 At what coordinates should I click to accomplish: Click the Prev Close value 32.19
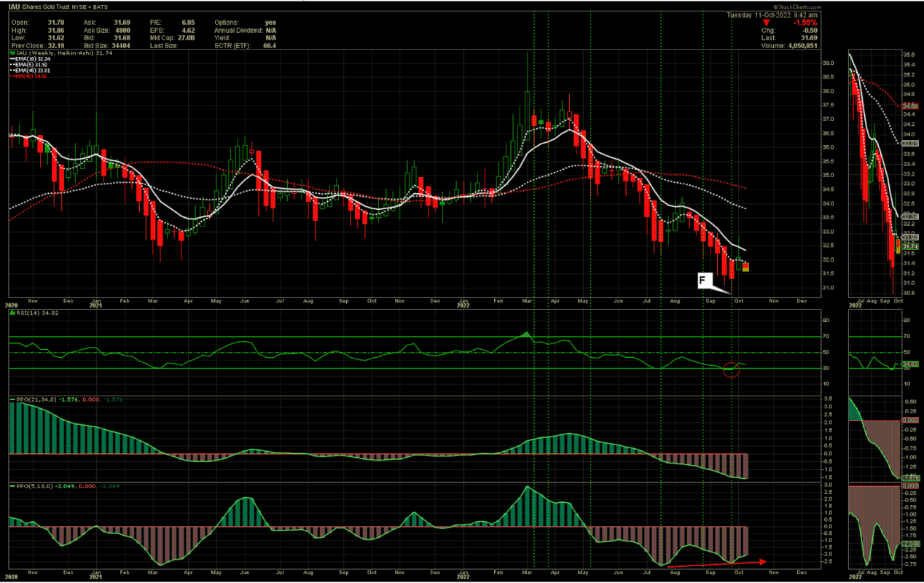pyautogui.click(x=56, y=46)
